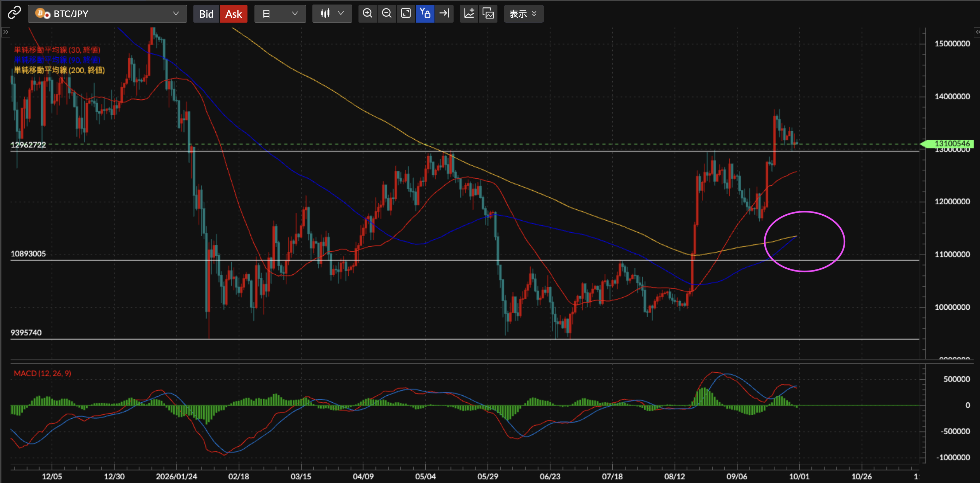Click the MACD (12, 26, 9) indicator label
The width and height of the screenshot is (980, 483).
[x=42, y=373]
